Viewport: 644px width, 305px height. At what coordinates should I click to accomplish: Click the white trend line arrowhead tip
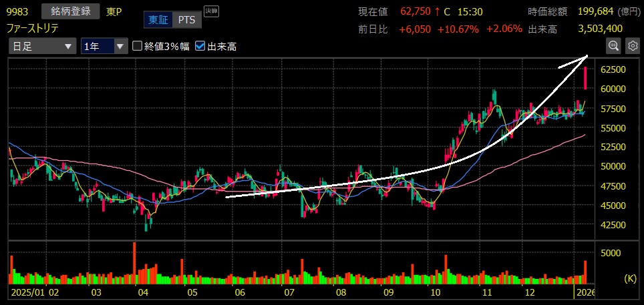[585, 55]
